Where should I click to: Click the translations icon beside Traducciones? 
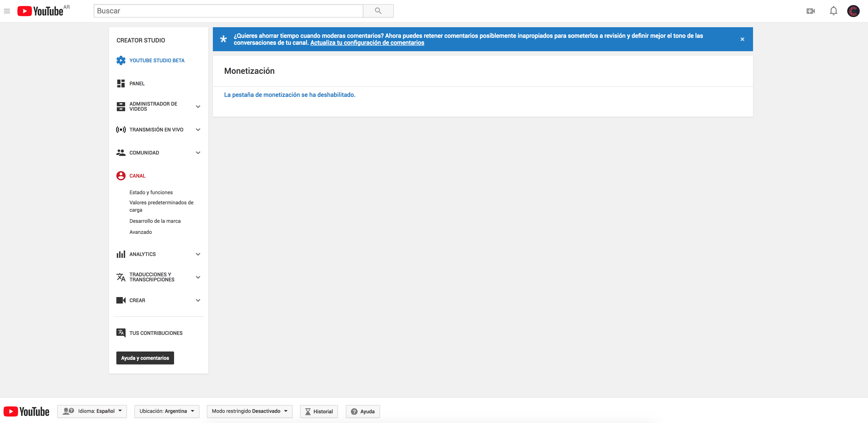click(x=121, y=277)
